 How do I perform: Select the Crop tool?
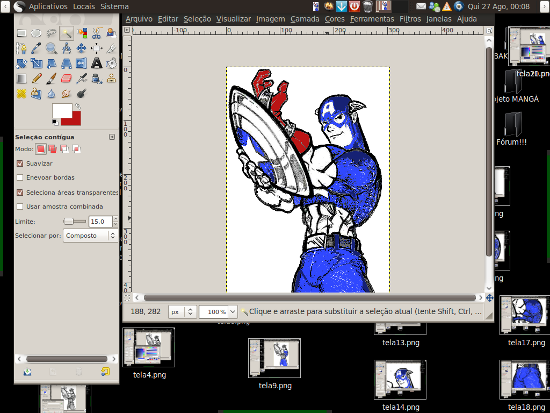pyautogui.click(x=112, y=48)
